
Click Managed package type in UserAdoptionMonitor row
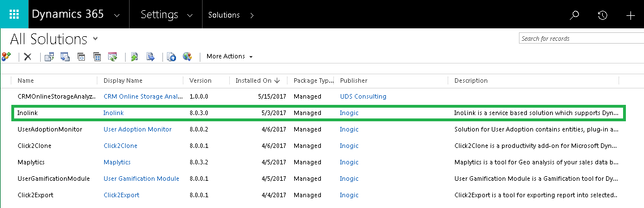pyautogui.click(x=307, y=129)
